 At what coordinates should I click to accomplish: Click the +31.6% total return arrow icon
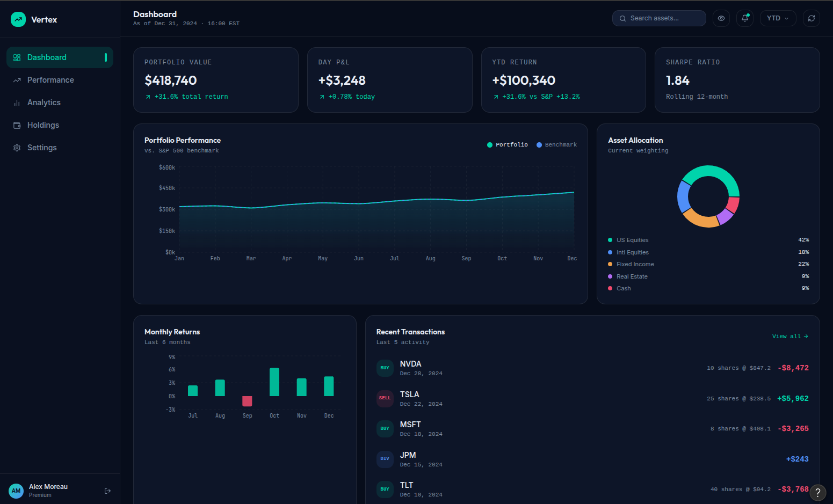[148, 97]
